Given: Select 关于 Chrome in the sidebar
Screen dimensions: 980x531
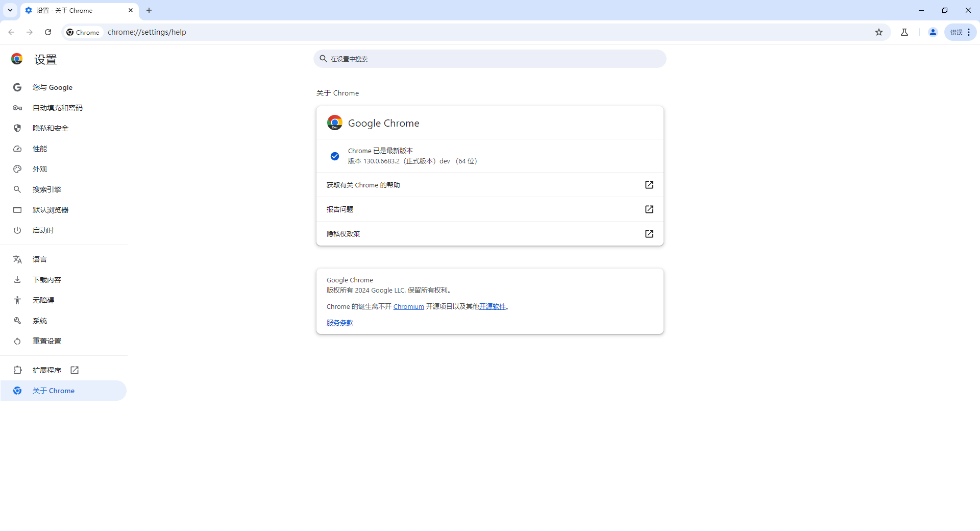Looking at the screenshot, I should pyautogui.click(x=63, y=391).
